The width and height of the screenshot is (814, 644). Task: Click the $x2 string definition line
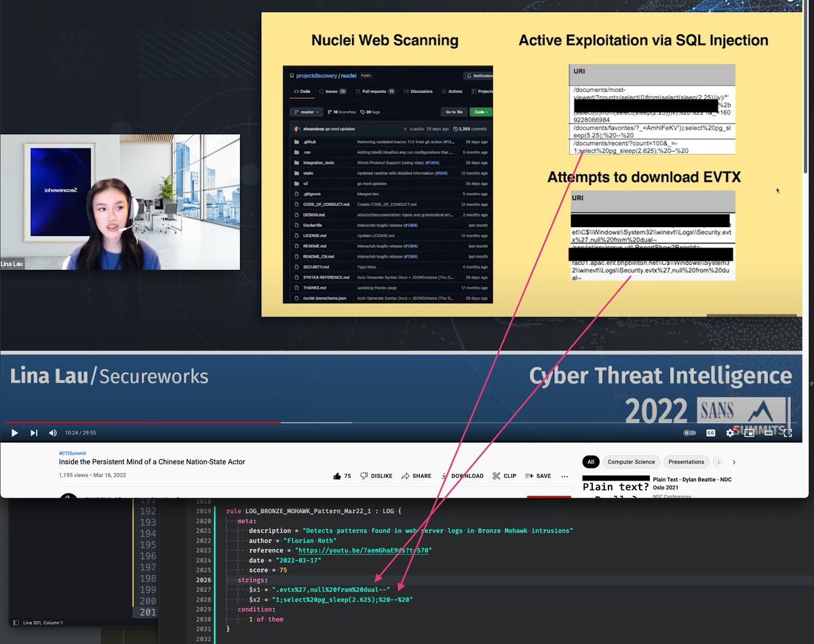[x=331, y=600]
